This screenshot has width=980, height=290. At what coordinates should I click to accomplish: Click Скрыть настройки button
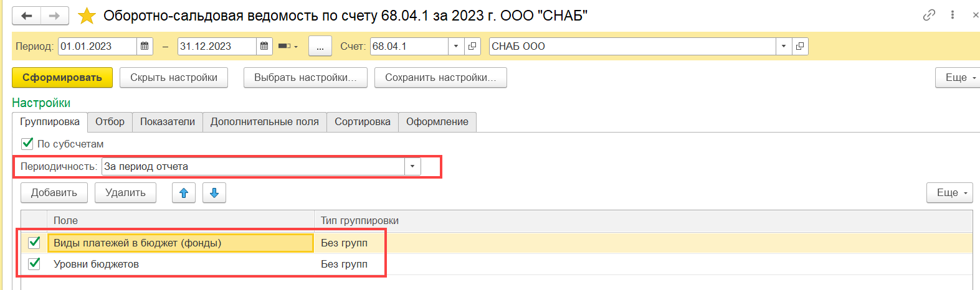174,78
